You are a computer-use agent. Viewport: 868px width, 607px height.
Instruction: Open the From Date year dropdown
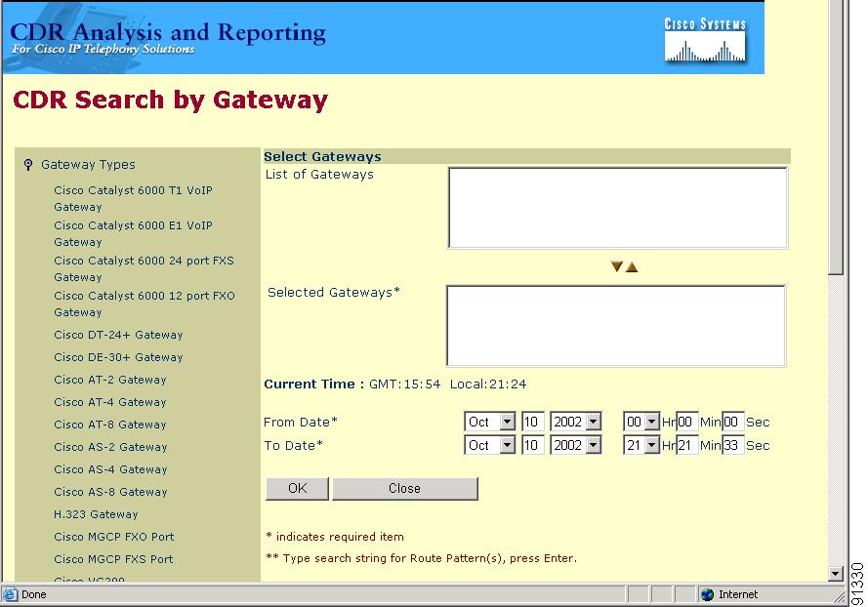click(593, 422)
